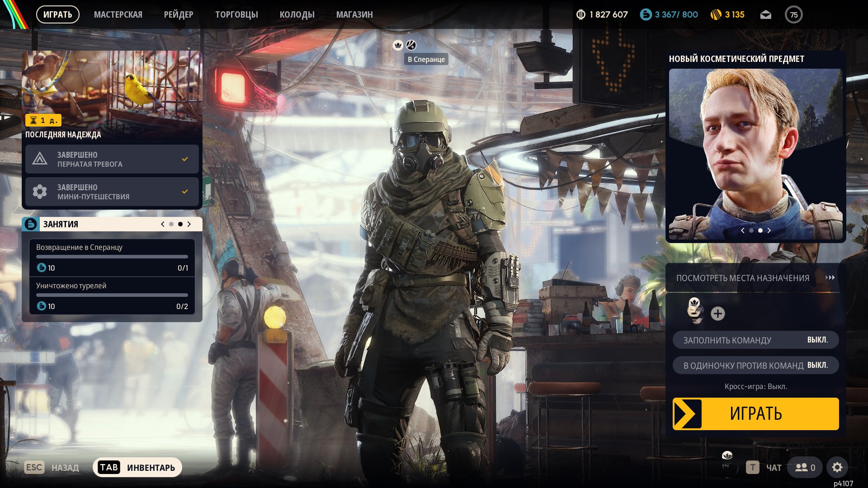
Task: Select first dot in cosmetic carousel
Action: tap(751, 230)
